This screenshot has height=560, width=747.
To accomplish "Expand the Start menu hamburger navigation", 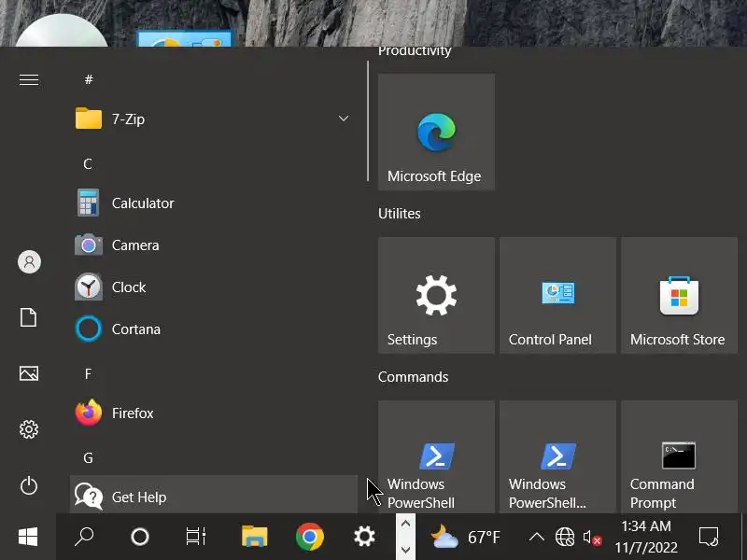I will point(29,79).
